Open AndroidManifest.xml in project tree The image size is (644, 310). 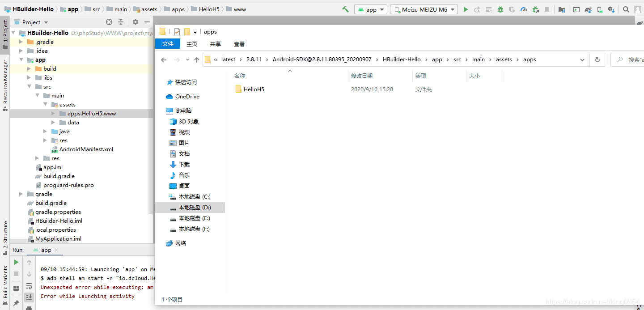coord(86,149)
